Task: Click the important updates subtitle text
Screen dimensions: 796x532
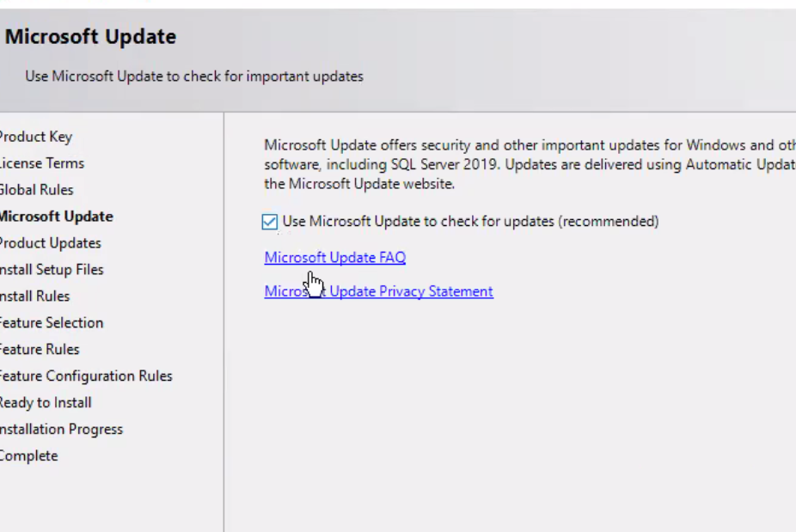Action: click(182, 76)
